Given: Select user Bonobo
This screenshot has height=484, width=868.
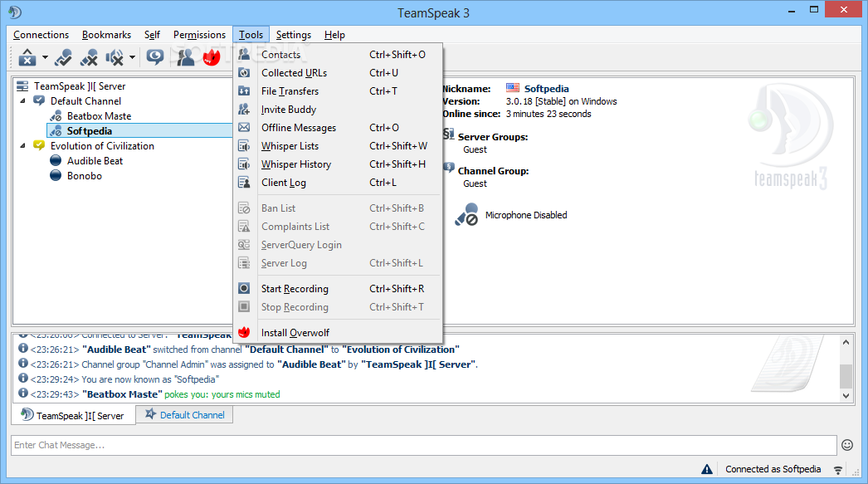Looking at the screenshot, I should point(84,175).
